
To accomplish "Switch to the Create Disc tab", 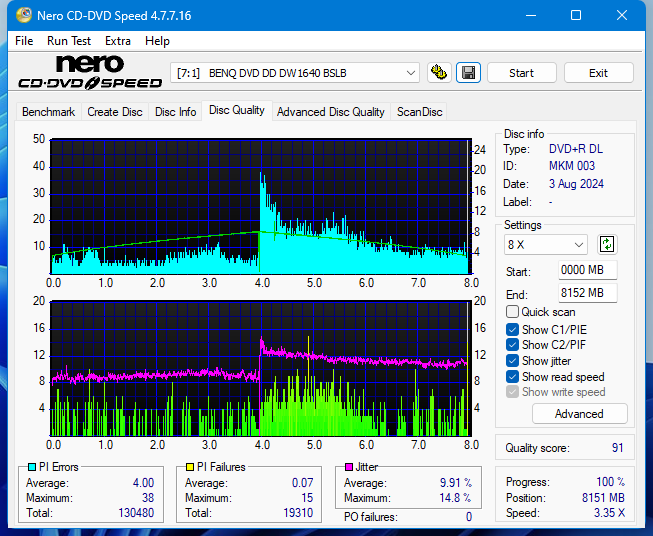I will [x=115, y=112].
